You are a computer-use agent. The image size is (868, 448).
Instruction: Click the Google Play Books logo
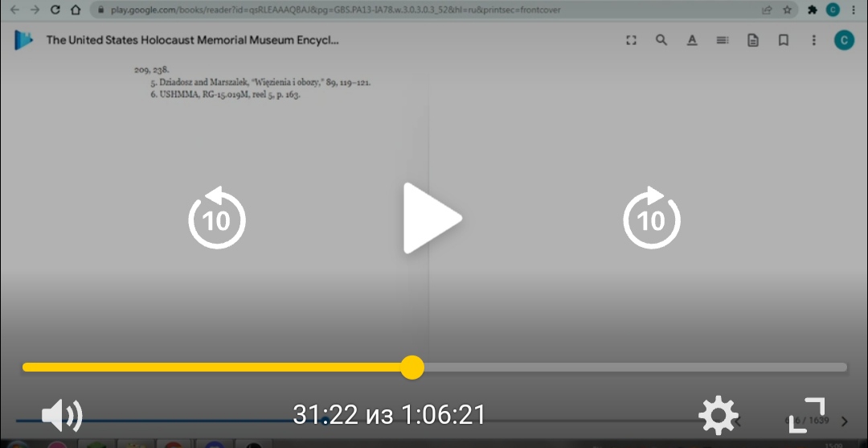pyautogui.click(x=23, y=40)
